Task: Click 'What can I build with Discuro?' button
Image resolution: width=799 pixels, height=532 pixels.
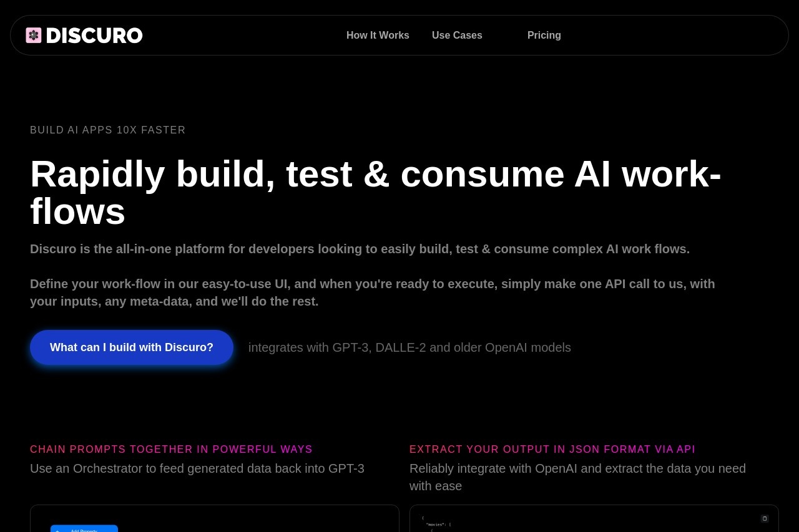Action: [x=132, y=347]
